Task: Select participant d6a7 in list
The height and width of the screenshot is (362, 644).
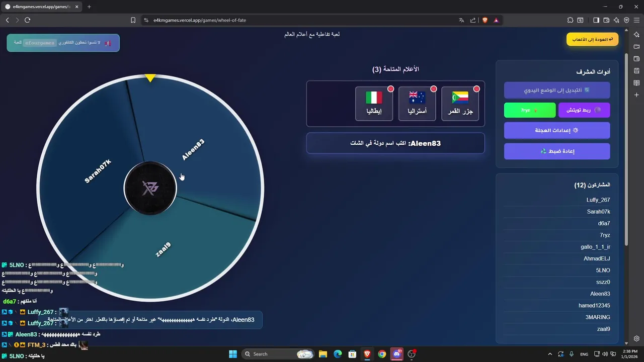Action: click(x=557, y=223)
